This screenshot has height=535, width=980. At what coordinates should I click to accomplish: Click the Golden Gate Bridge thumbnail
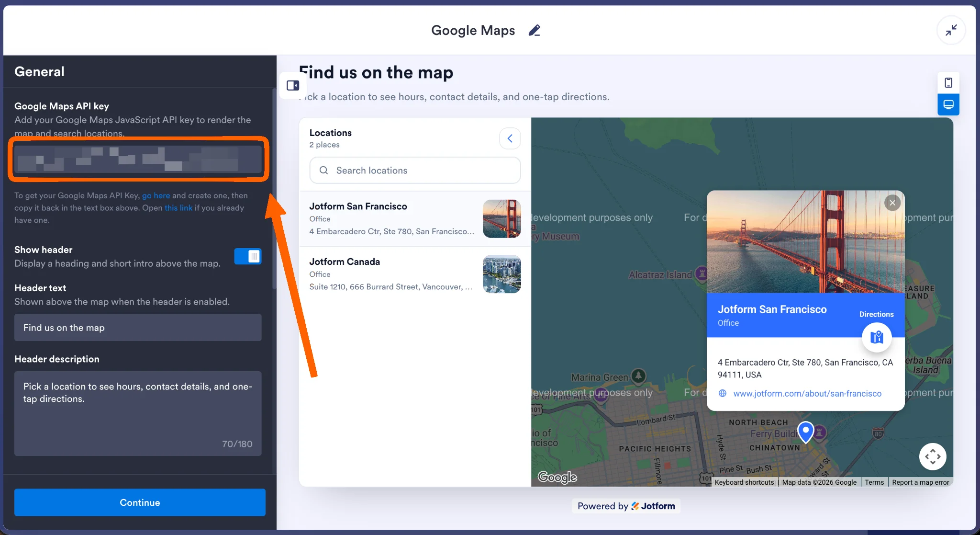(x=502, y=219)
